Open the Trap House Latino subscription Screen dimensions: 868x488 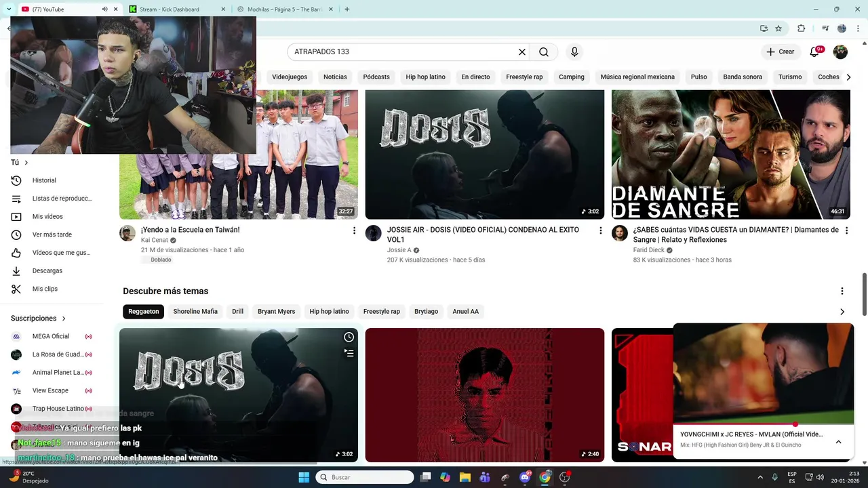click(51, 409)
